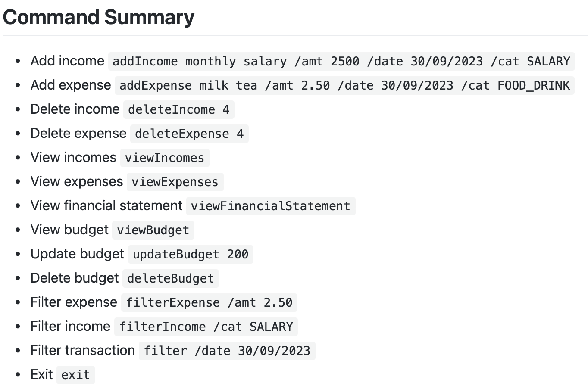
Task: Click the "Filter transaction" label text
Action: coord(83,350)
